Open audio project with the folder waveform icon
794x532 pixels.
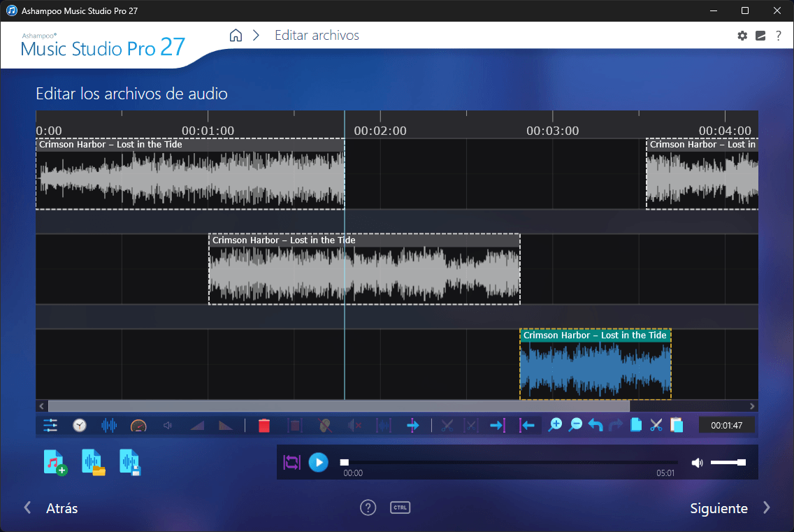tap(93, 462)
